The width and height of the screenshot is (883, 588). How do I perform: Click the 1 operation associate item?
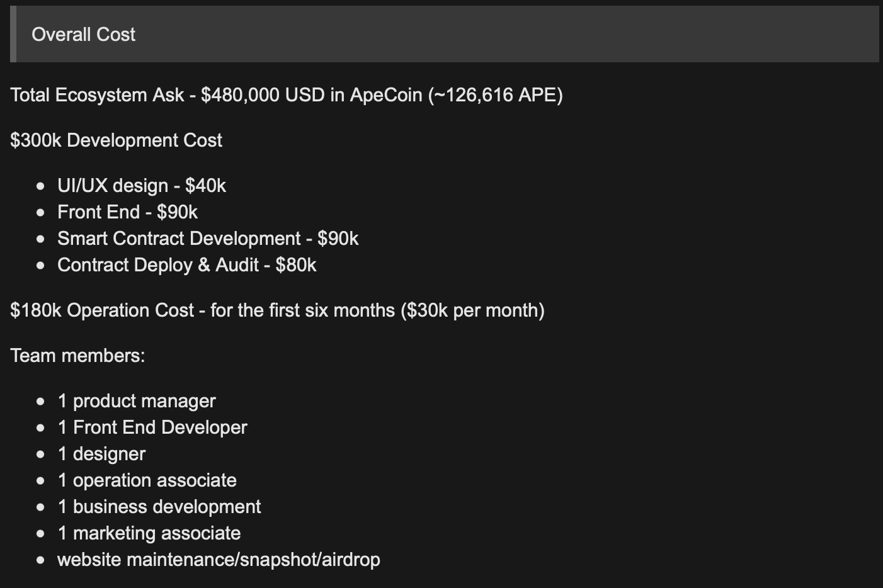[147, 480]
